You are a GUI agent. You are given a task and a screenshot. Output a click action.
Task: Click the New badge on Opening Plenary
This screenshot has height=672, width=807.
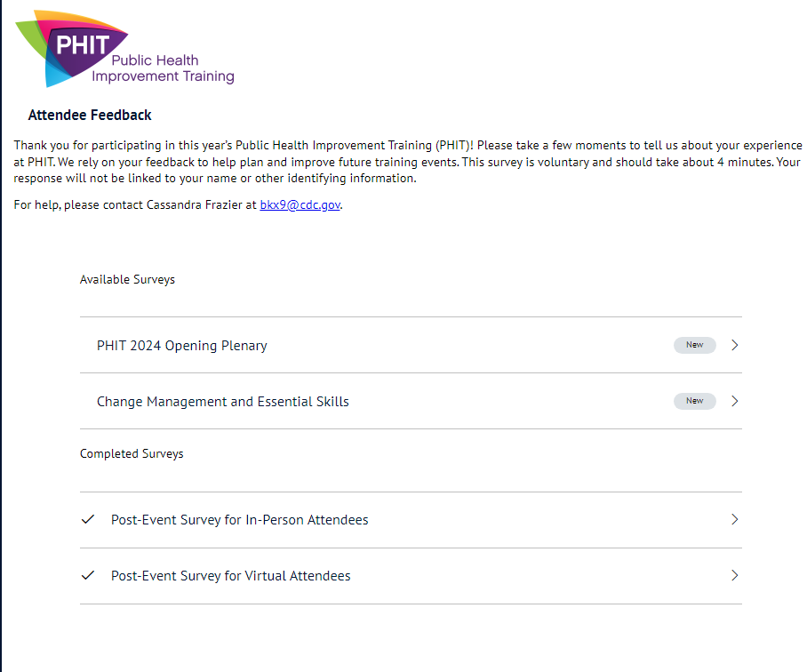coord(694,345)
